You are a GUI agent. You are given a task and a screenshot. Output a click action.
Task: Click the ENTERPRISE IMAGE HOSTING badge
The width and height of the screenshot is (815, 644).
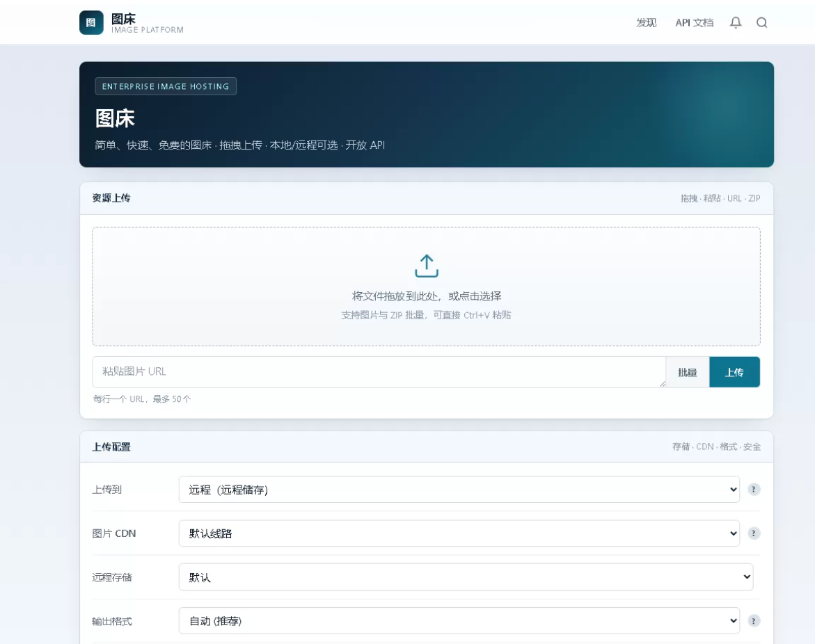pos(166,86)
